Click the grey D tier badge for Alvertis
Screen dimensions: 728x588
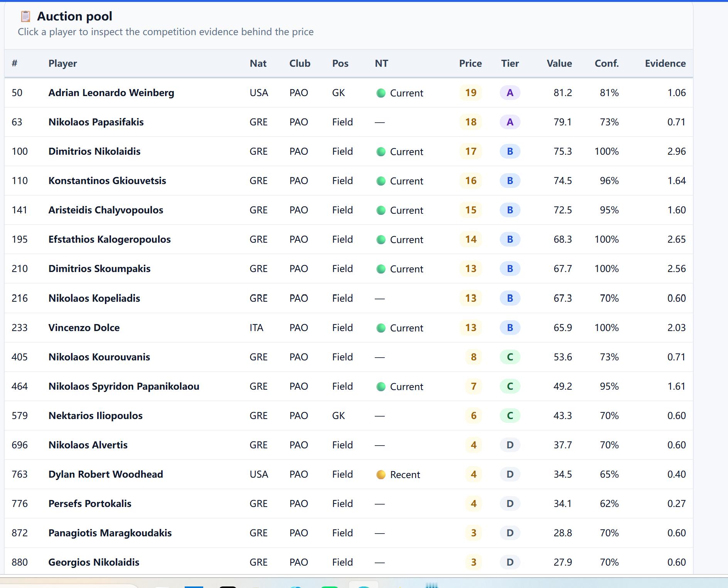pyautogui.click(x=510, y=445)
